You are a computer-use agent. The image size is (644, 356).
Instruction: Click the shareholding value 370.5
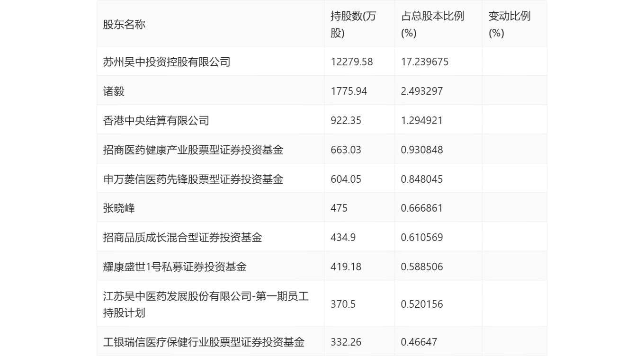(343, 304)
